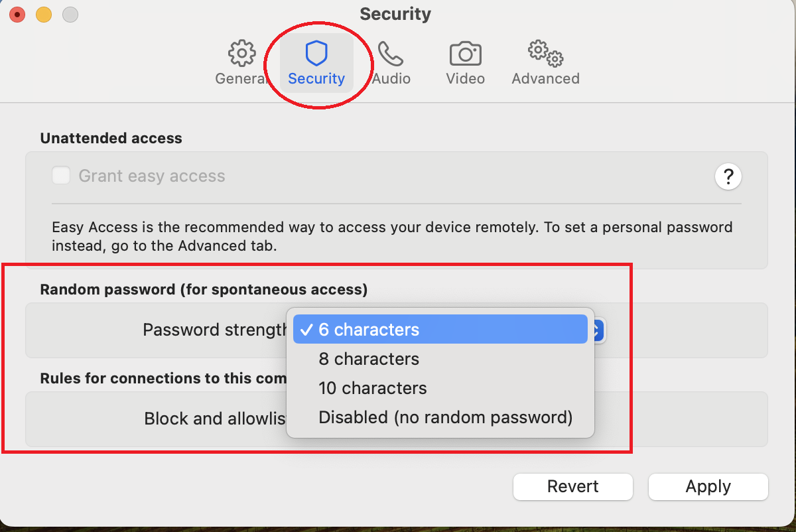
Task: Open the Video camera icon
Action: [465, 53]
